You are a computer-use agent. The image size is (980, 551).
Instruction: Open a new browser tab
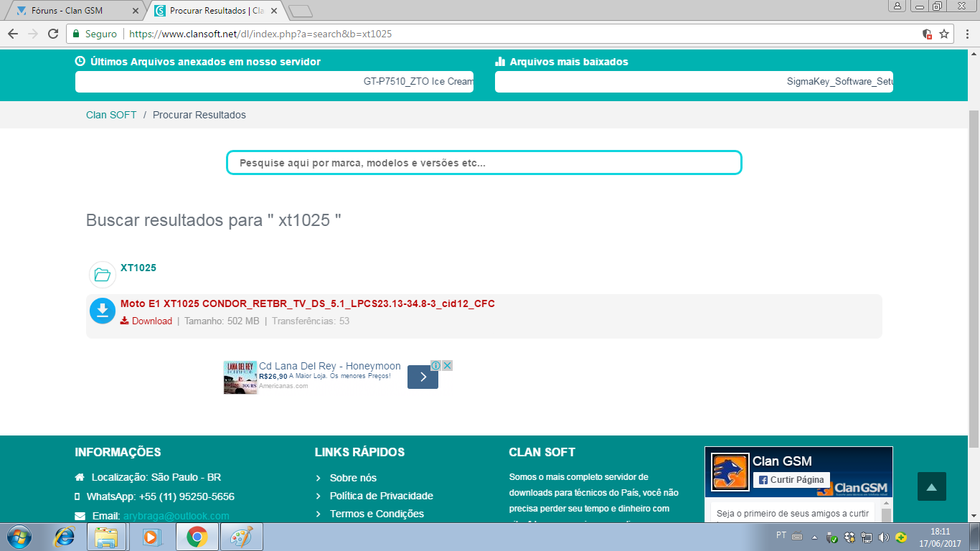click(x=300, y=11)
